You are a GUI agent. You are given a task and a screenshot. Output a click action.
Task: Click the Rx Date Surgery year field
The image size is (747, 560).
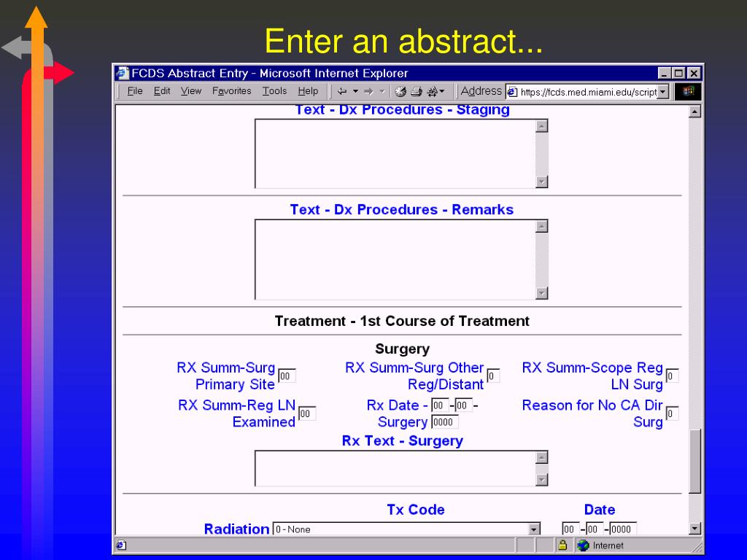pos(444,422)
